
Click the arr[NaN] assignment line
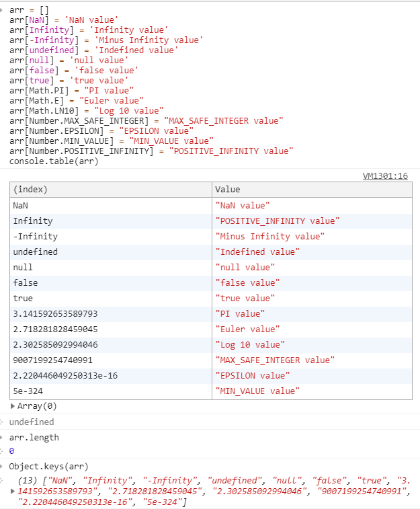(64, 20)
